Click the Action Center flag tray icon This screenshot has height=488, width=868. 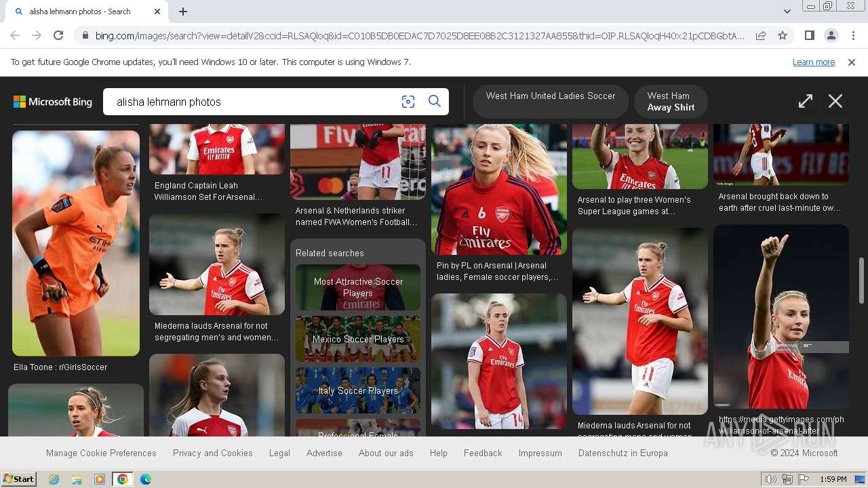pos(803,479)
